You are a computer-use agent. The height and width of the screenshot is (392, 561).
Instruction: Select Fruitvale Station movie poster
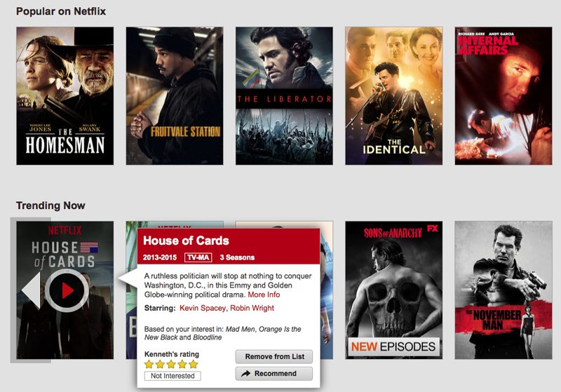point(175,96)
